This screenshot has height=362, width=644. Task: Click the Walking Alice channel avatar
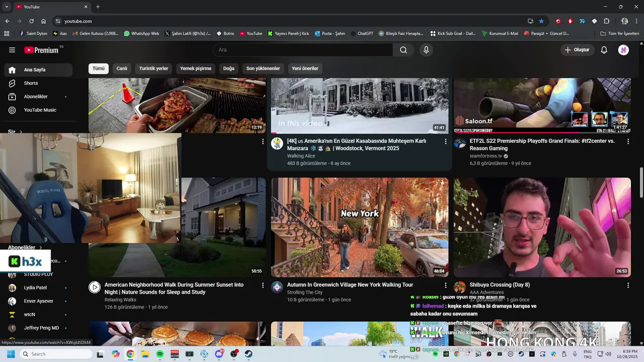pos(277,143)
